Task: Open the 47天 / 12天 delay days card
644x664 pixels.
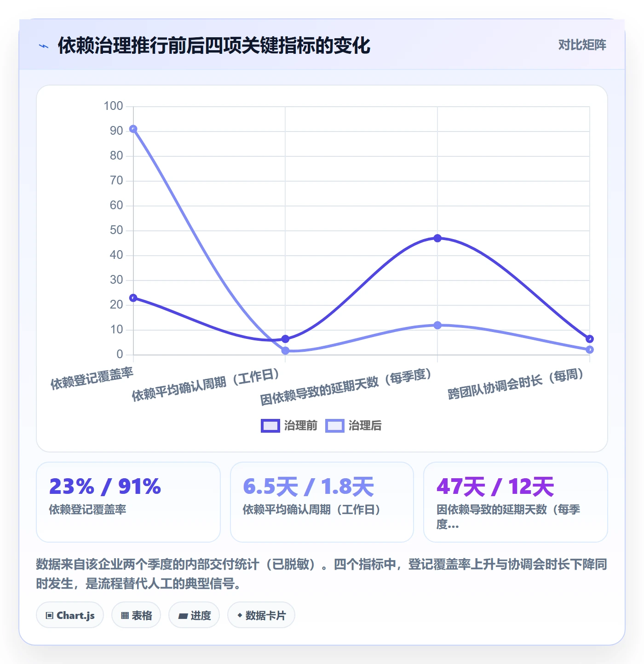Action: (x=516, y=502)
